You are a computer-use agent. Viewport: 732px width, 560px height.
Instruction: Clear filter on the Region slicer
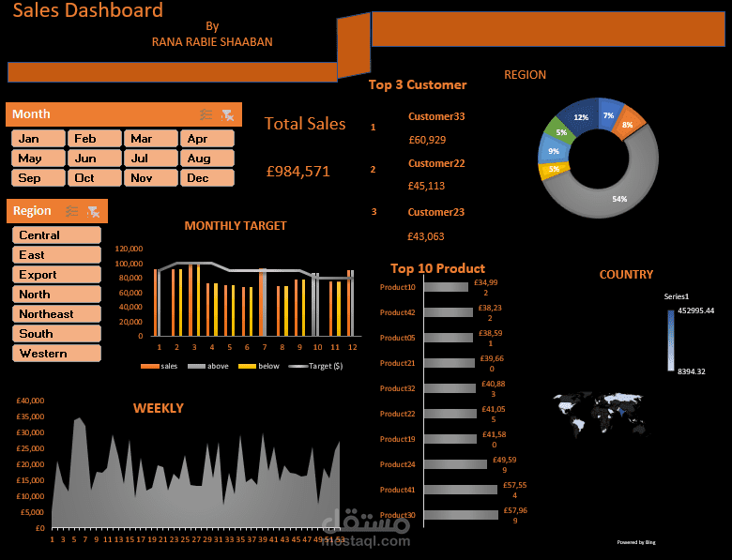(x=93, y=211)
